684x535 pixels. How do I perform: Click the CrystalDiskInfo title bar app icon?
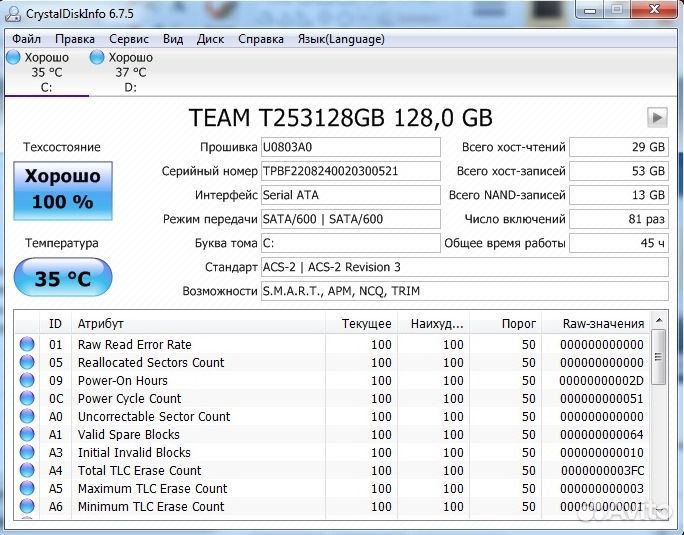click(13, 14)
